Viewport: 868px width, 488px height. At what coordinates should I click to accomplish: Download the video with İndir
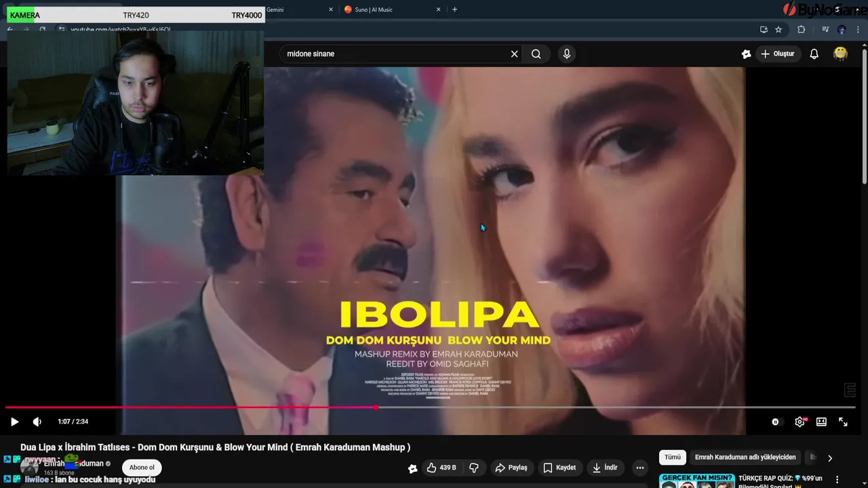pyautogui.click(x=604, y=468)
